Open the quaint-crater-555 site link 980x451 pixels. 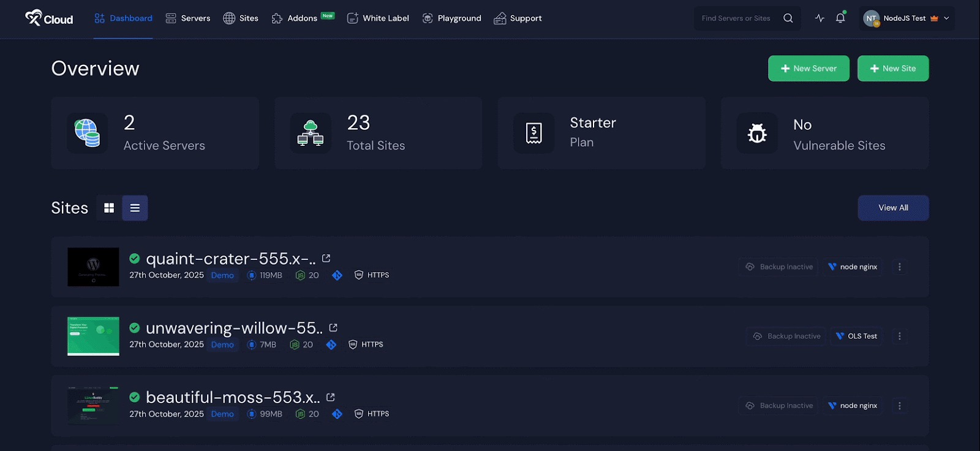point(231,259)
